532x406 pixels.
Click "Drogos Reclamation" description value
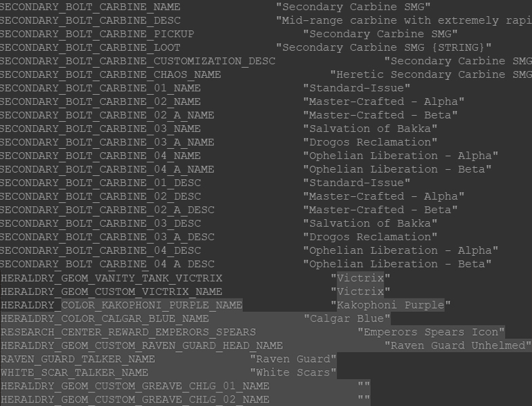[x=370, y=237]
